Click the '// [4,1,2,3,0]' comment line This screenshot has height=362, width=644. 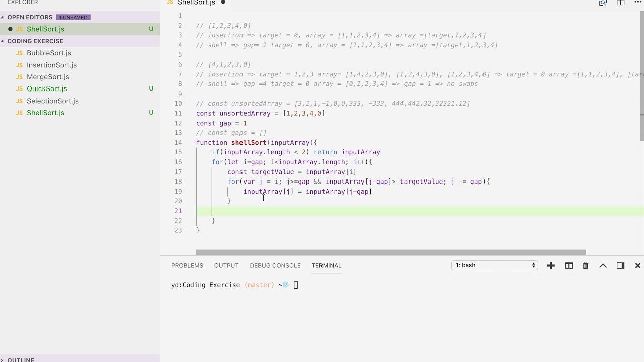pos(223,64)
